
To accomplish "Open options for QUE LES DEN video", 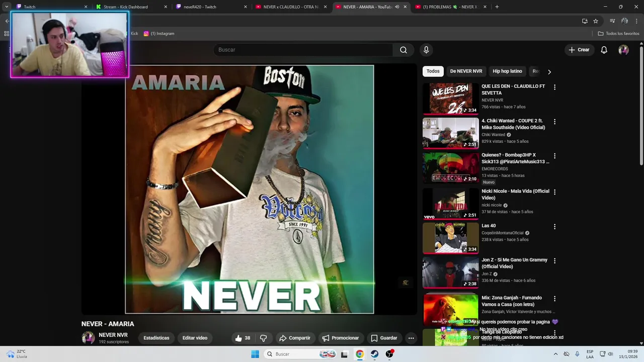I will click(x=554, y=87).
